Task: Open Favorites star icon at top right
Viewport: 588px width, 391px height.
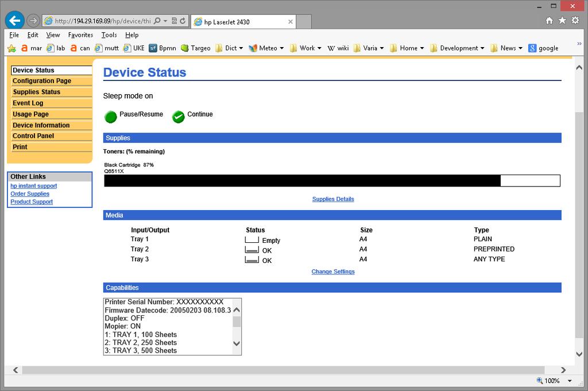Action: (562, 20)
